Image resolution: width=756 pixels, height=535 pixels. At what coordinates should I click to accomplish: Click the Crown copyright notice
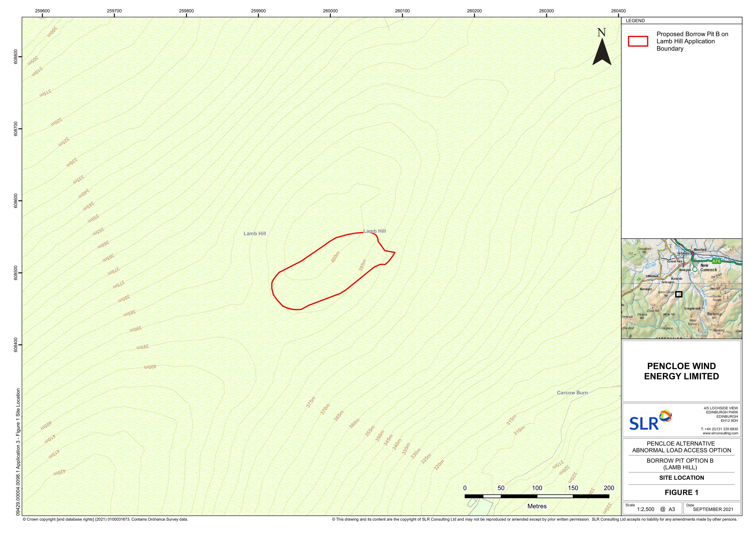pos(105,519)
